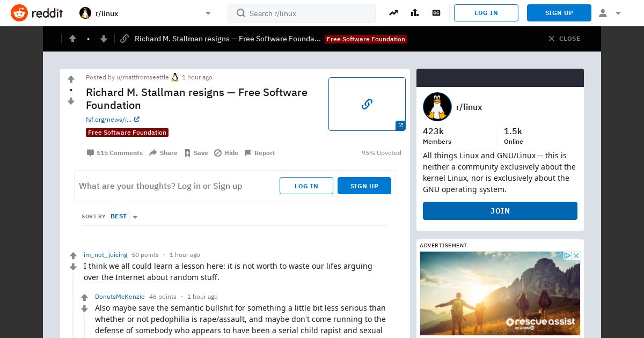
Task: Click the 1 hour ago post timestamp
Action: 197,77
